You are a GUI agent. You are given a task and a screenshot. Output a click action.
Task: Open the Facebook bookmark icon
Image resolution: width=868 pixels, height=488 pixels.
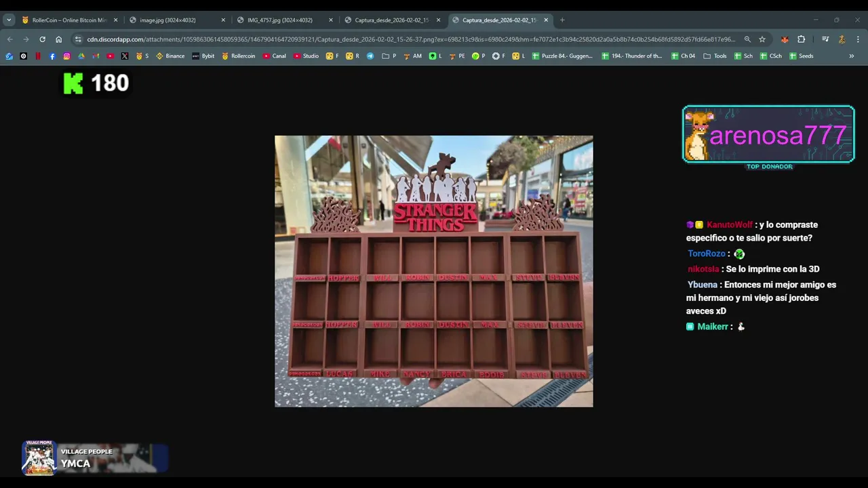point(52,56)
